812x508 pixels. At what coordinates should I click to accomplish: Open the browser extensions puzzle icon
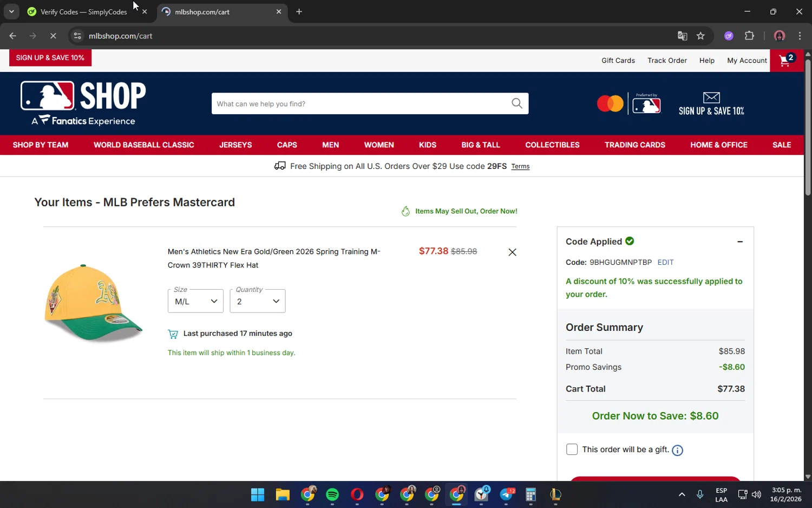pyautogui.click(x=749, y=36)
